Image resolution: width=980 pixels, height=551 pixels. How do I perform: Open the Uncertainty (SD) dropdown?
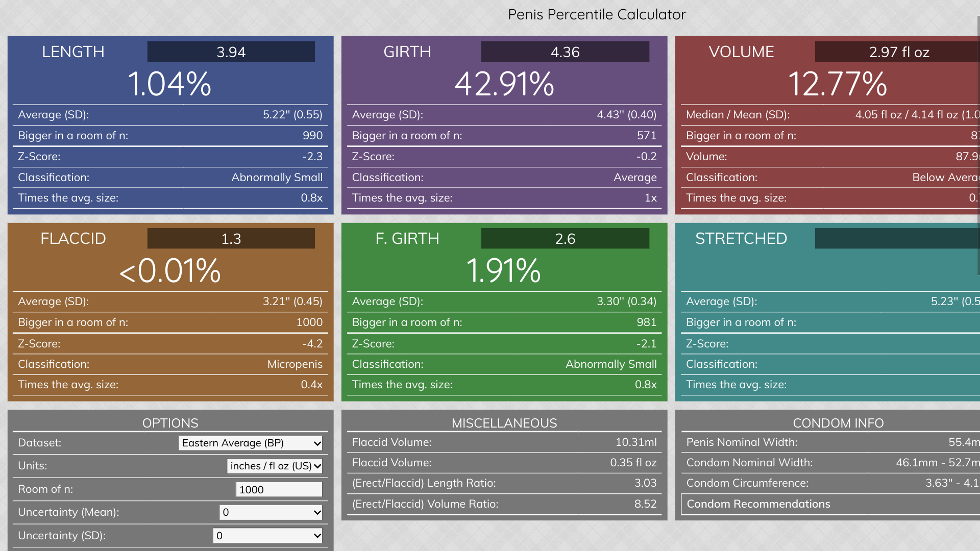click(267, 535)
